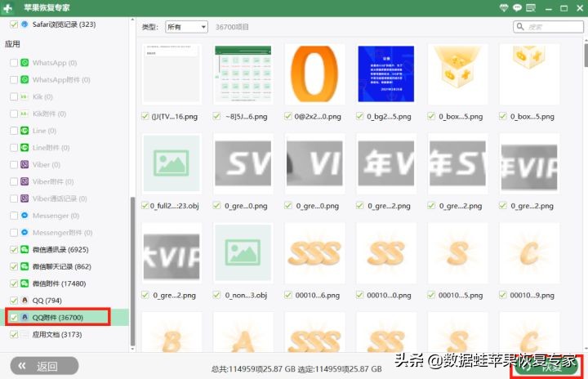The height and width of the screenshot is (379, 588).
Task: Click the WhatsApp app icon
Action: coord(24,63)
